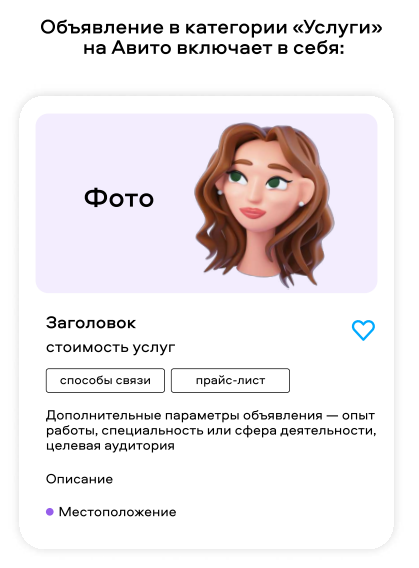
Task: Select the «стоимость услуг» price line
Action: coord(110,347)
